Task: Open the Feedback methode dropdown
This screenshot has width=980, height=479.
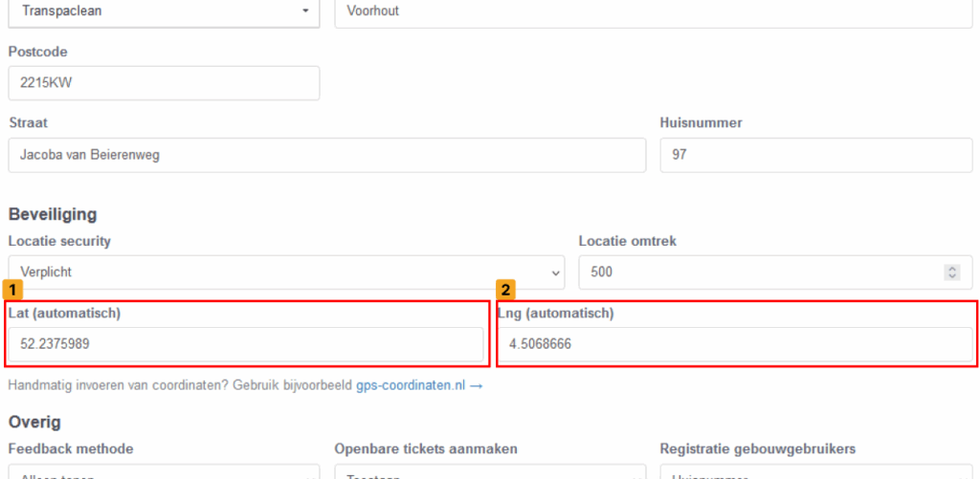Action: (x=164, y=473)
